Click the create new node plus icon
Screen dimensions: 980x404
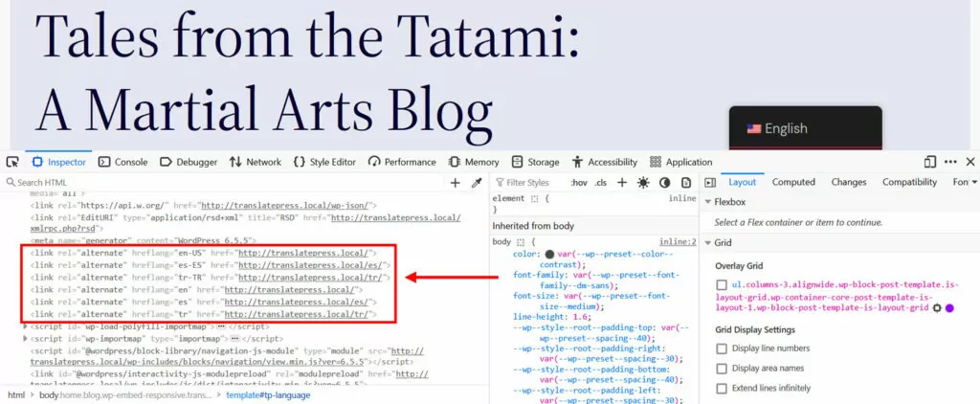click(455, 183)
